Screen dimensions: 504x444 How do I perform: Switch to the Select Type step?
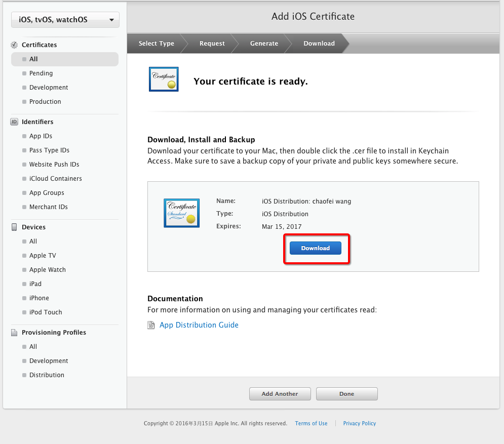click(x=157, y=44)
